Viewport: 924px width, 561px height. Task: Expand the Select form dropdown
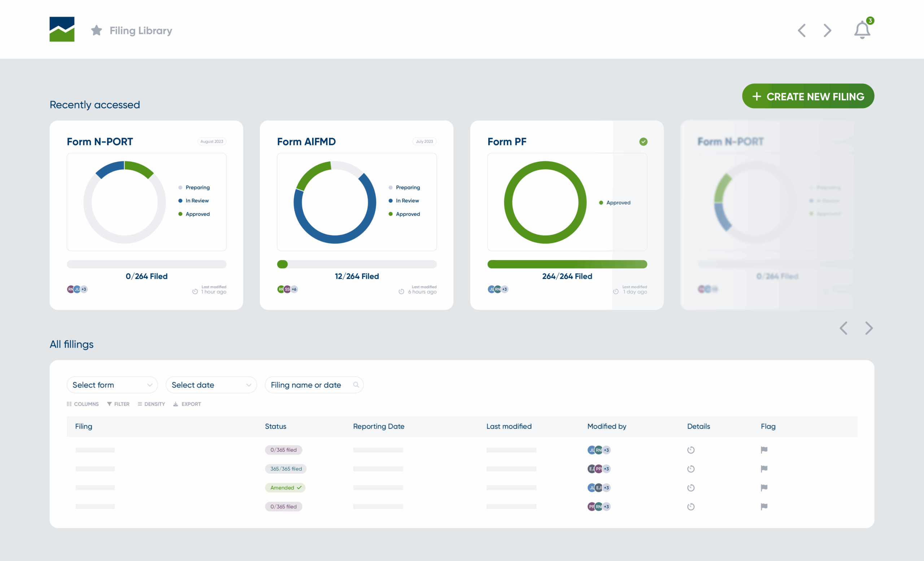(x=112, y=385)
